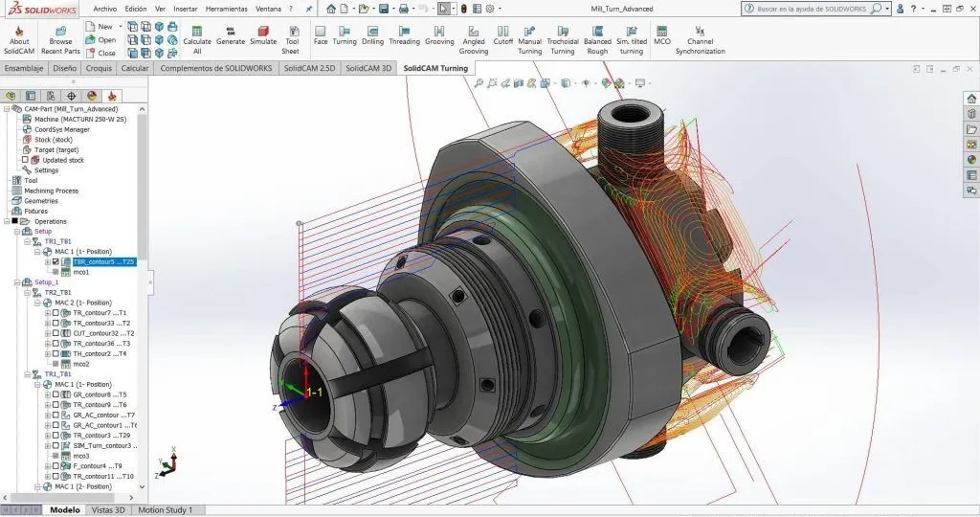Image resolution: width=980 pixels, height=517 pixels.
Task: Add a Balanced Rough operation
Action: click(x=597, y=40)
